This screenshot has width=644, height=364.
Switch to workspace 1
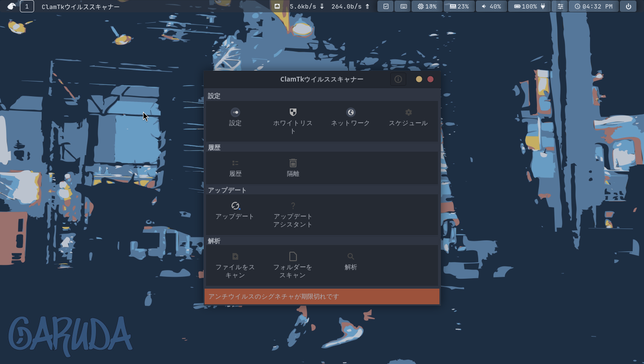click(x=27, y=6)
